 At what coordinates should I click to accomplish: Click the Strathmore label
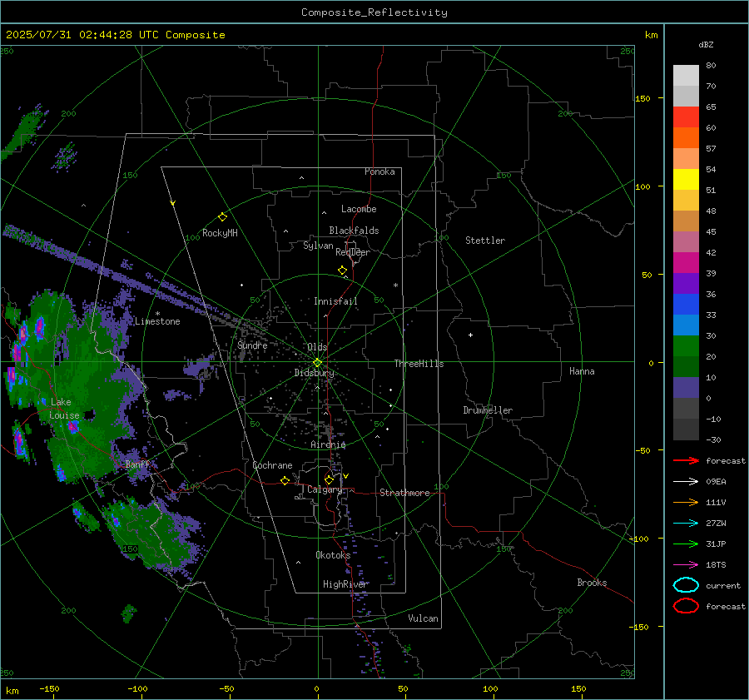pos(404,493)
